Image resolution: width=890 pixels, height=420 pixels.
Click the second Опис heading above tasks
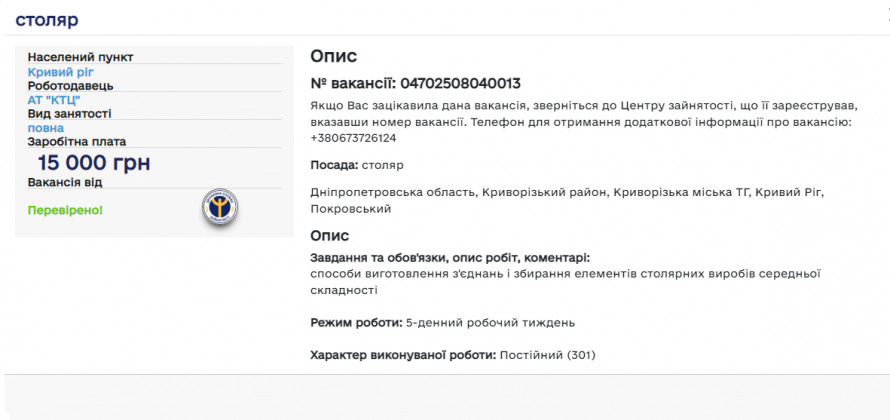[x=329, y=235]
